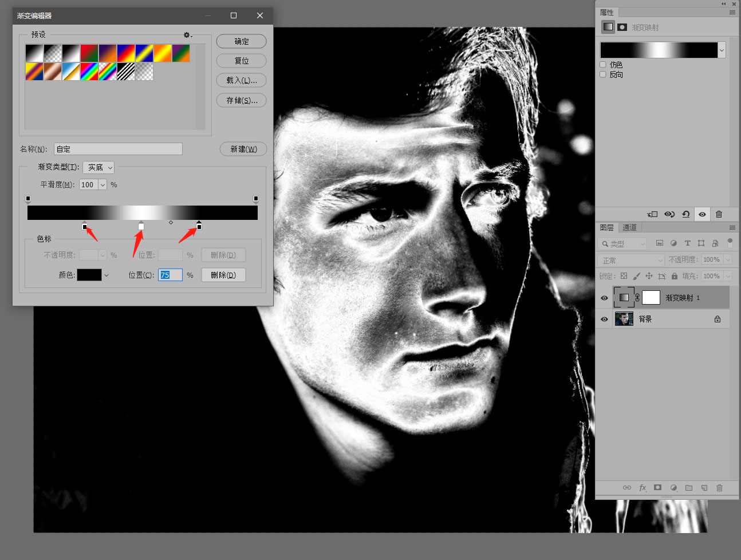Filter layers by smart objects icon

point(715,243)
